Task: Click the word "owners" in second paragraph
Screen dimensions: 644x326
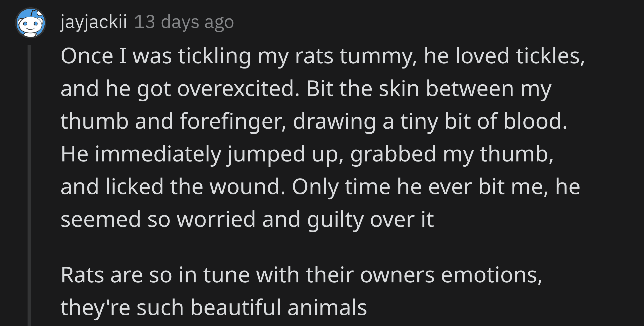Action: tap(397, 276)
